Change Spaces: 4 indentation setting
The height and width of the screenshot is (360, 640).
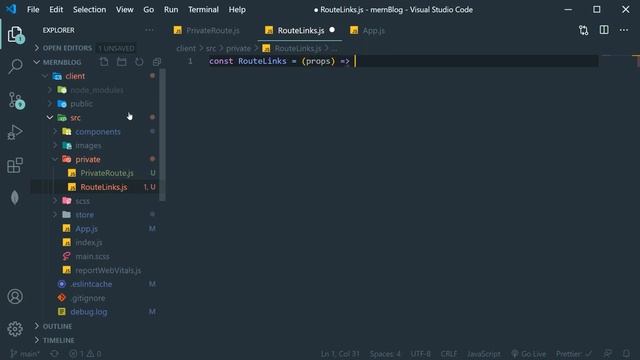tap(385, 354)
